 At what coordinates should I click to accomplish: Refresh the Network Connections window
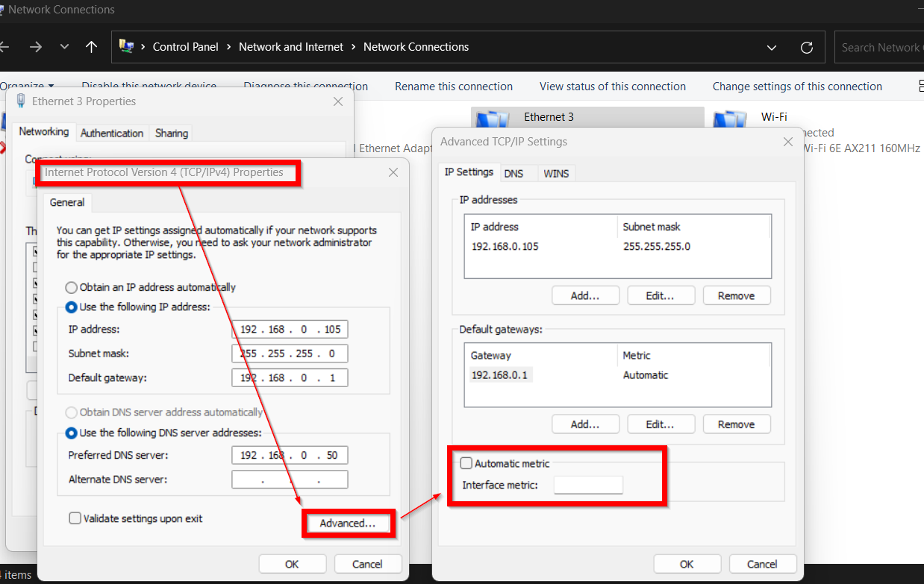(x=806, y=47)
